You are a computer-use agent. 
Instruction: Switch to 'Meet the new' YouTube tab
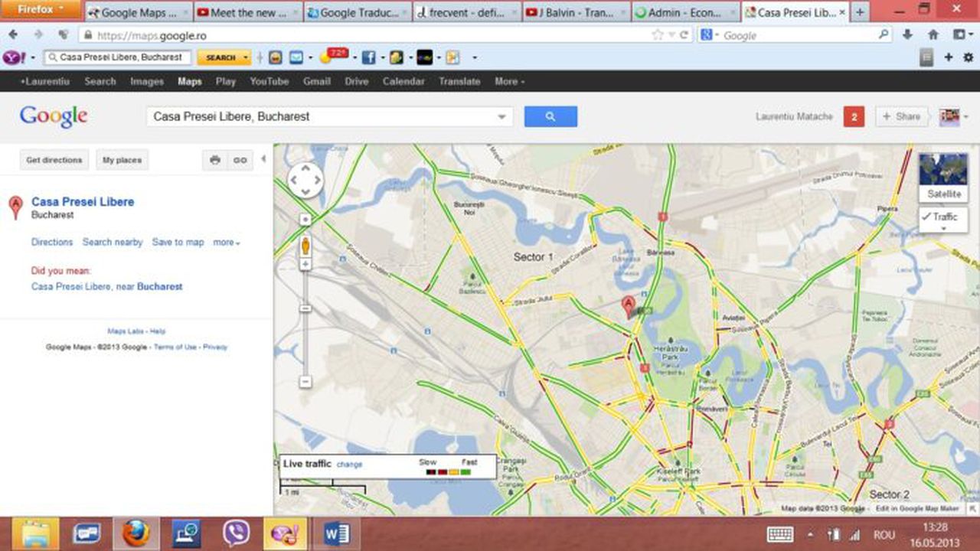point(247,12)
